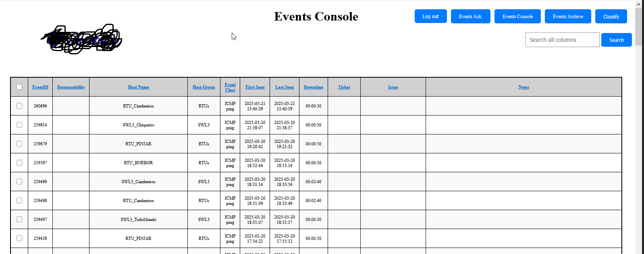Toggle the select-all checkbox in table header
This screenshot has height=254, width=644.
[x=19, y=87]
